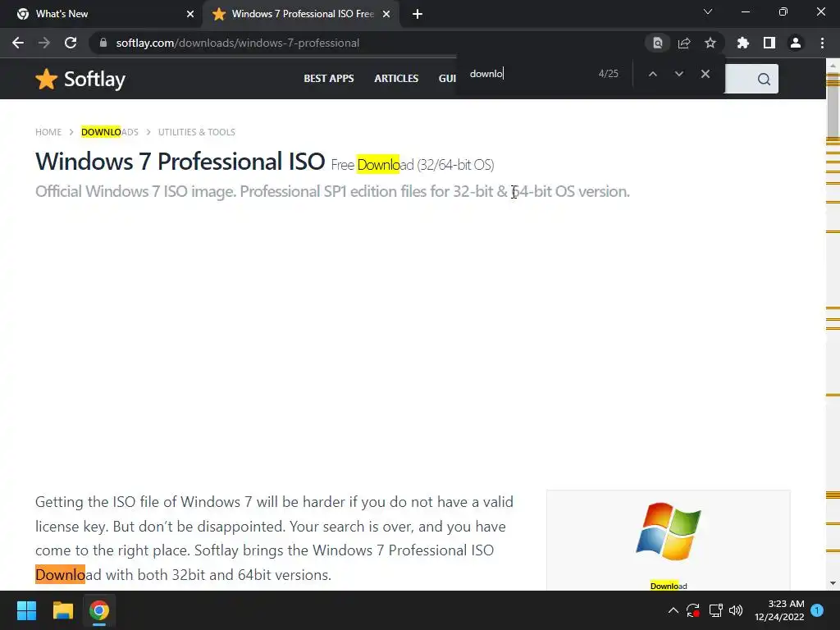The width and height of the screenshot is (840, 630).
Task: Open the Chrome profile menu
Action: click(796, 43)
